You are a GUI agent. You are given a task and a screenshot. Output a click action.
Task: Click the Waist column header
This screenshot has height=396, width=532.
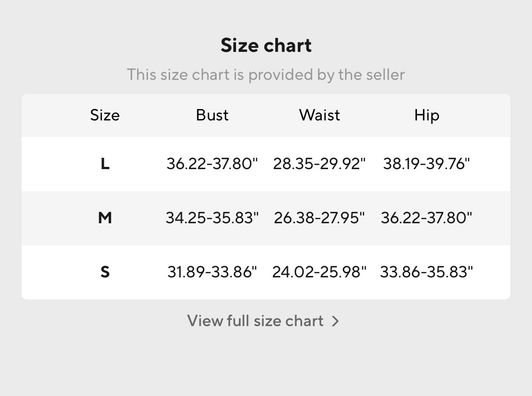coord(319,115)
